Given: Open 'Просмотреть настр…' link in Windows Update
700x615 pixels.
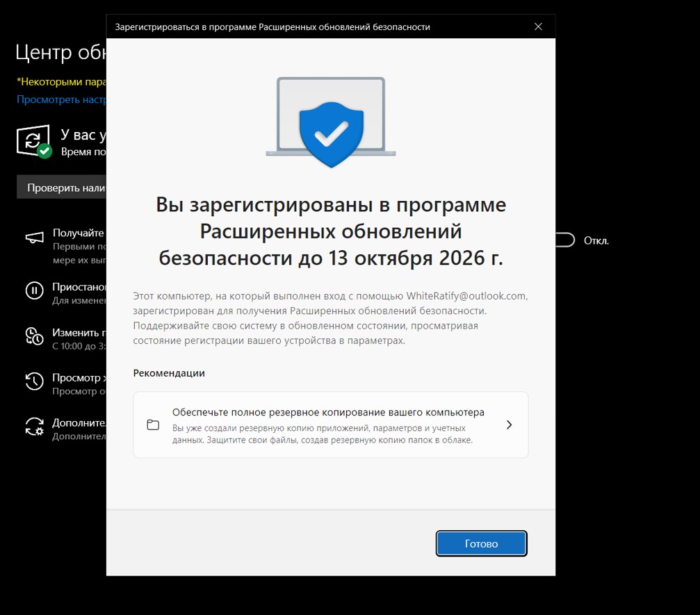Looking at the screenshot, I should click(x=62, y=99).
